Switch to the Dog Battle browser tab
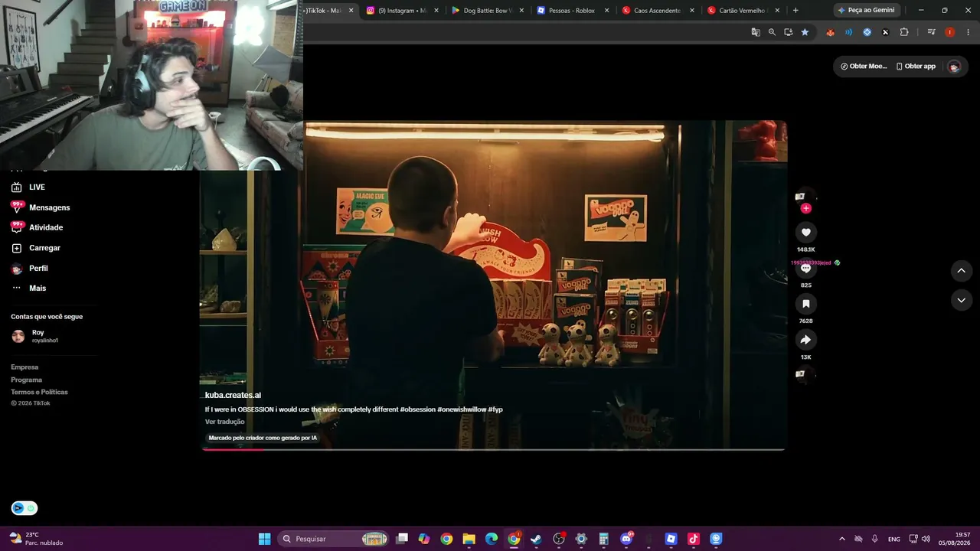The height and width of the screenshot is (551, 980). [486, 11]
